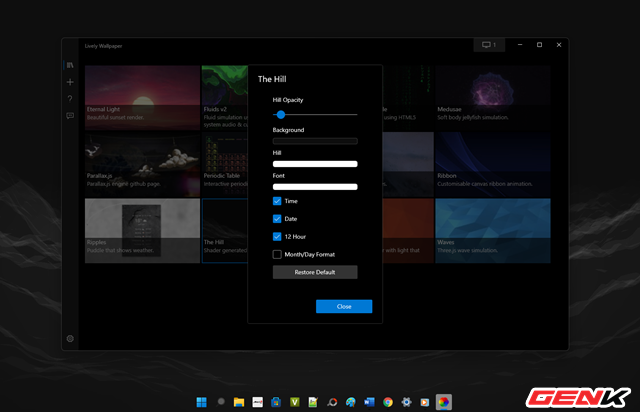The height and width of the screenshot is (412, 640).
Task: Open taskbar Search
Action: coord(221,402)
